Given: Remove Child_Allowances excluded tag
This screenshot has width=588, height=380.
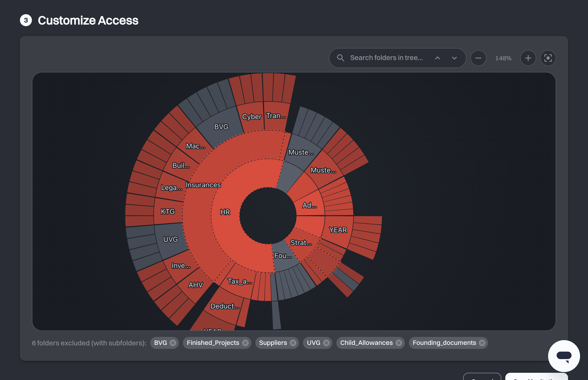Looking at the screenshot, I should coord(399,343).
